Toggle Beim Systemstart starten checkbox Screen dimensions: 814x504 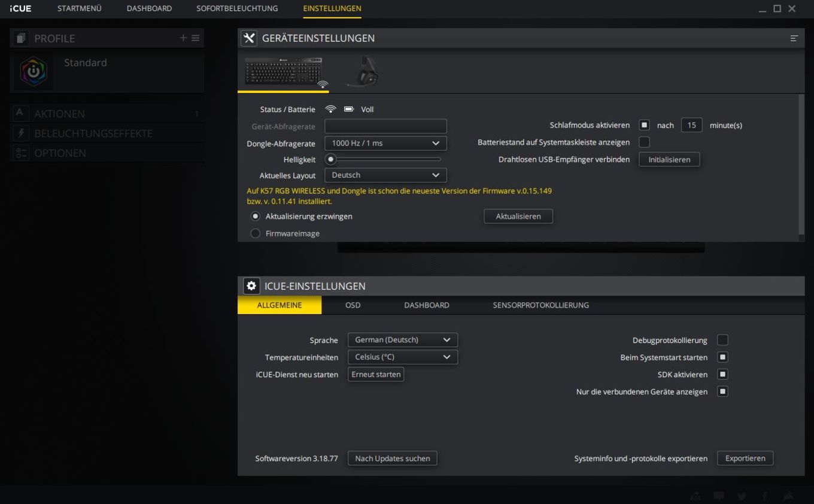point(722,357)
